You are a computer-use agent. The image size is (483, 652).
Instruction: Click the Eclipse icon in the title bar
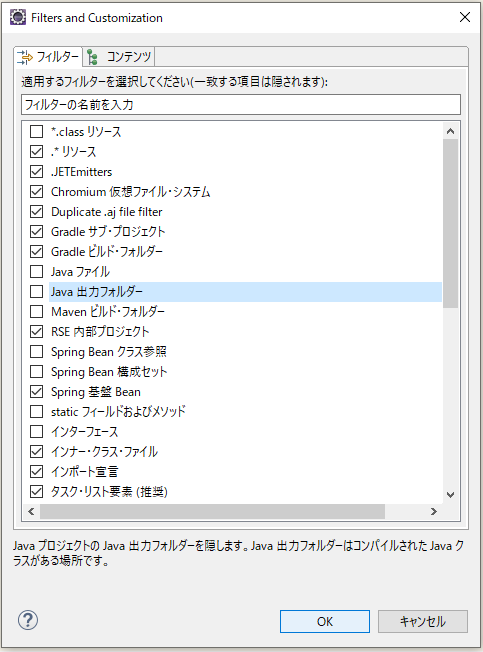point(18,17)
